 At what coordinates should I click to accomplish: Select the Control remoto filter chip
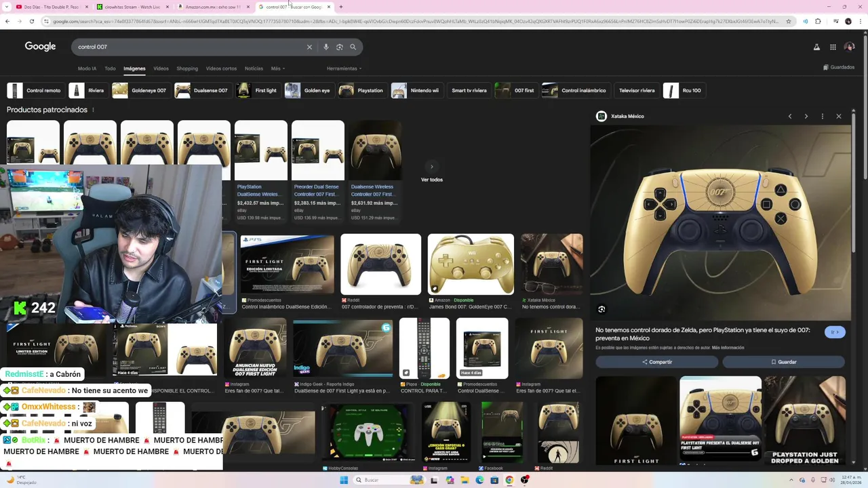point(35,90)
